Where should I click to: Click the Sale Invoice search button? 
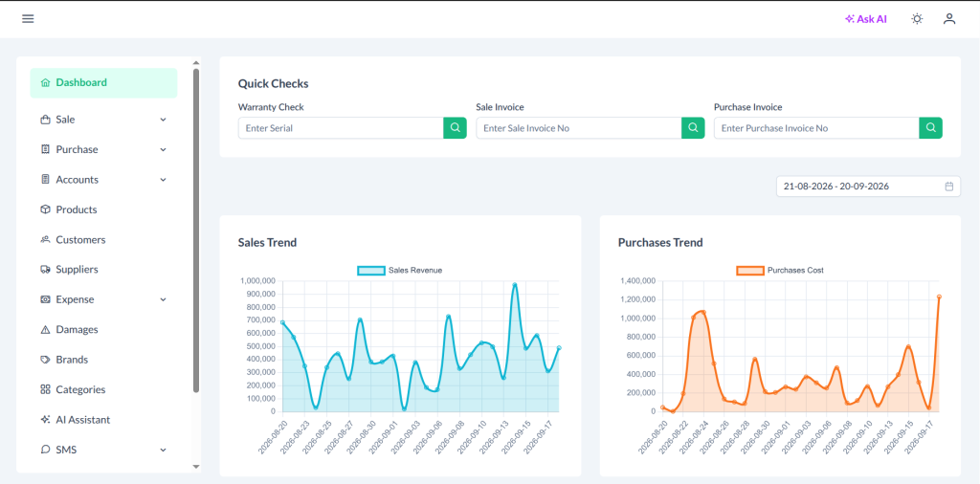pos(693,127)
